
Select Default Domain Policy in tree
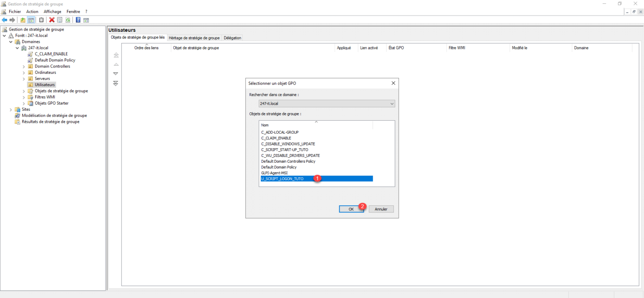[55, 60]
